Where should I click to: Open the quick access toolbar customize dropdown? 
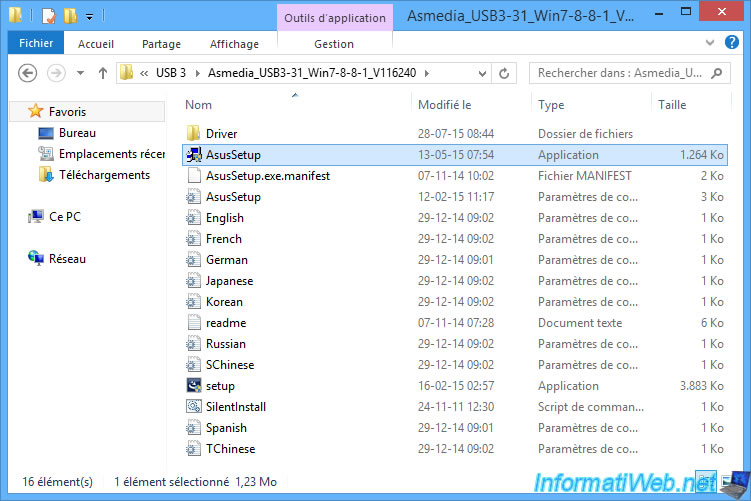click(x=89, y=17)
